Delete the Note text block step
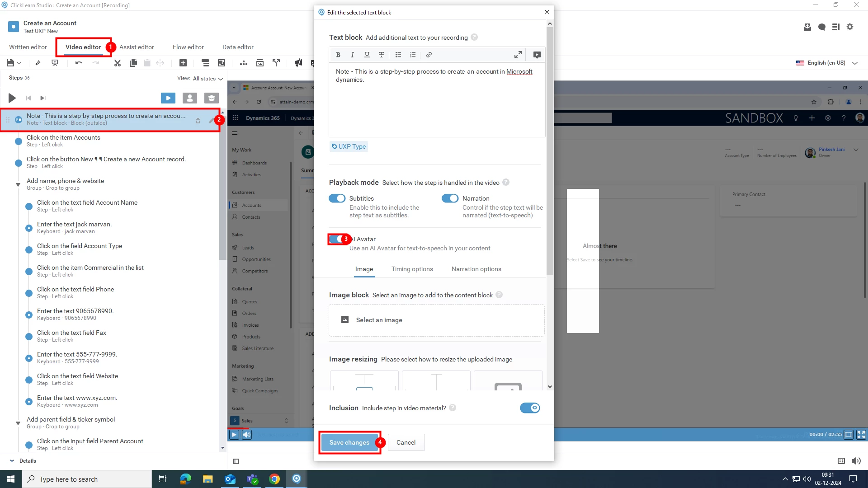The width and height of the screenshot is (868, 488). coord(198,121)
